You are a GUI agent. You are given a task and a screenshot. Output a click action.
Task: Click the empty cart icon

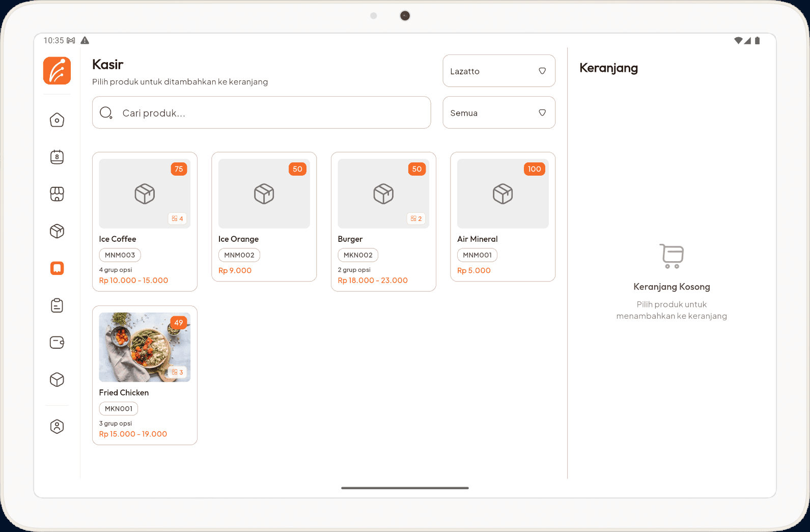[672, 256]
